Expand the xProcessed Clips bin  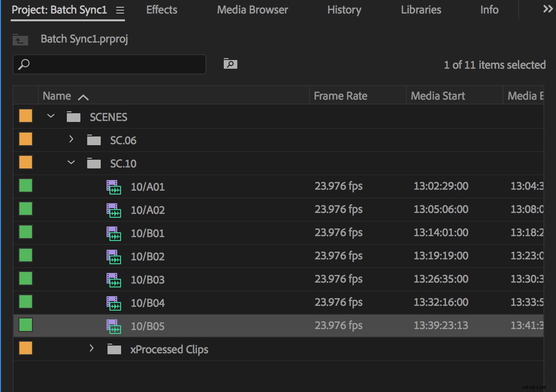(x=92, y=348)
